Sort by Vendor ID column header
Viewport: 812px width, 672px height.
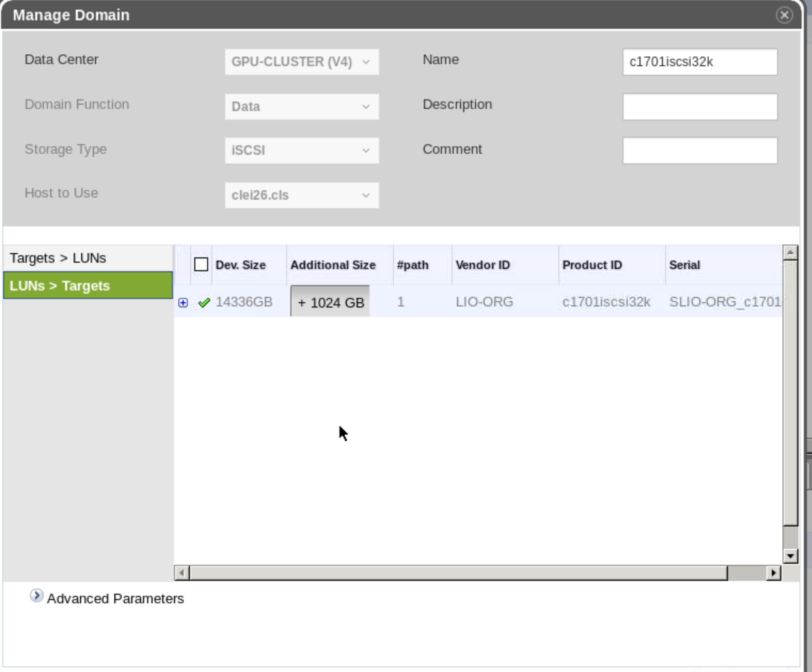click(x=483, y=265)
